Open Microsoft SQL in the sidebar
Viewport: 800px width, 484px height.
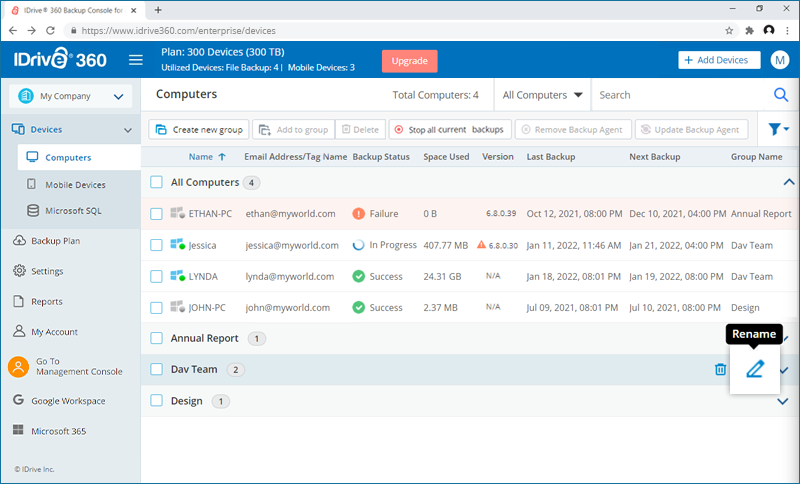point(73,211)
